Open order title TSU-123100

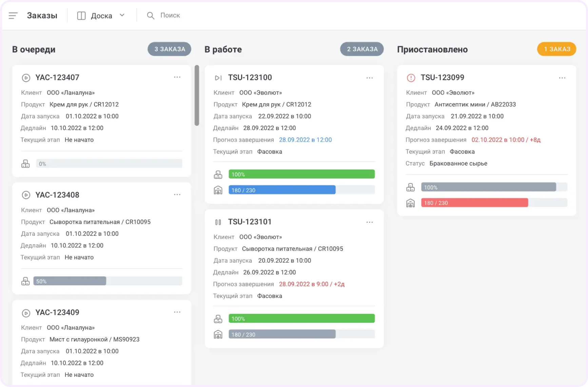click(250, 78)
